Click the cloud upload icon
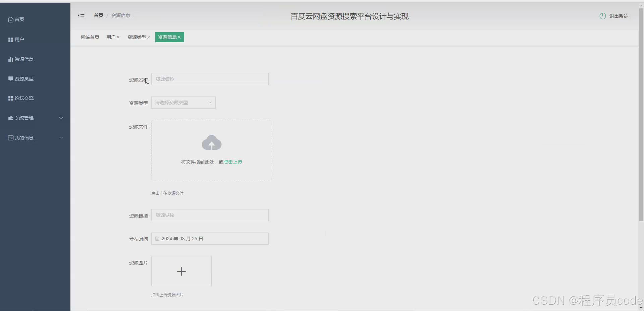644x311 pixels. (212, 142)
